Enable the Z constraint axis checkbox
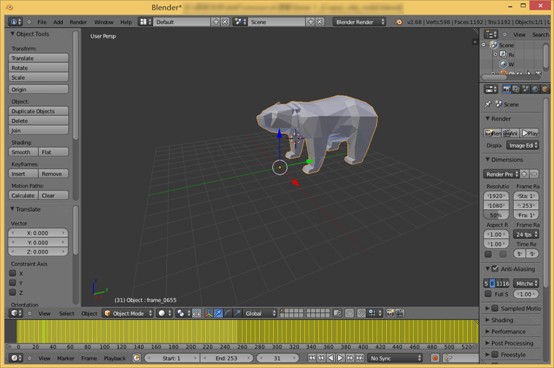554x368 pixels. pyautogui.click(x=13, y=292)
